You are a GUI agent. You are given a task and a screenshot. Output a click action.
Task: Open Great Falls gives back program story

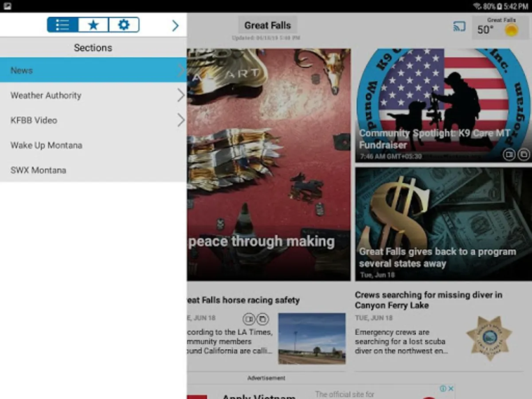(x=443, y=224)
